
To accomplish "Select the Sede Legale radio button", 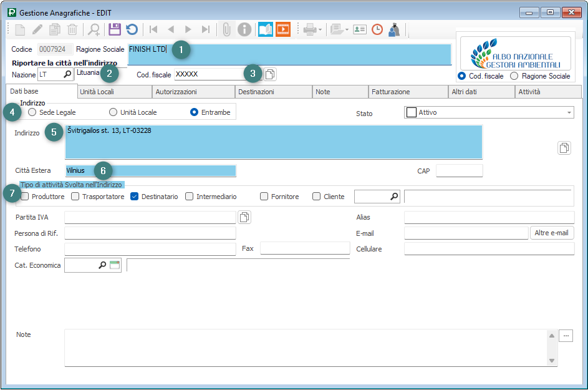I will (x=32, y=112).
